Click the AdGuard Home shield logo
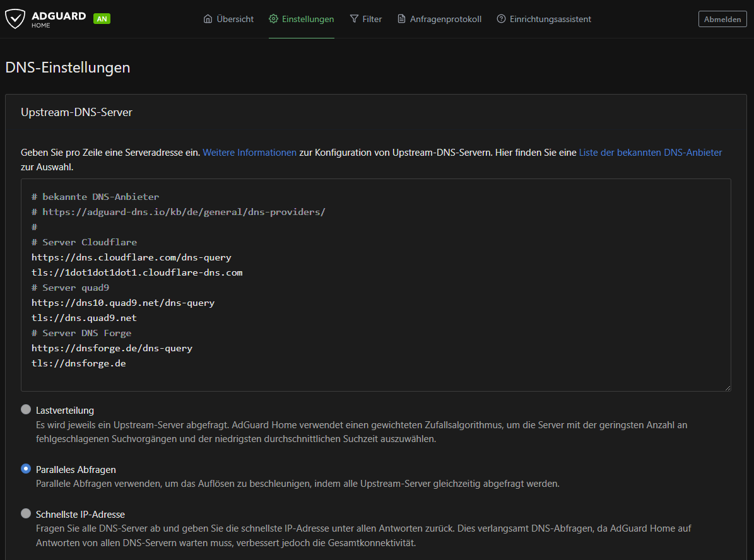The width and height of the screenshot is (754, 560). coord(15,19)
